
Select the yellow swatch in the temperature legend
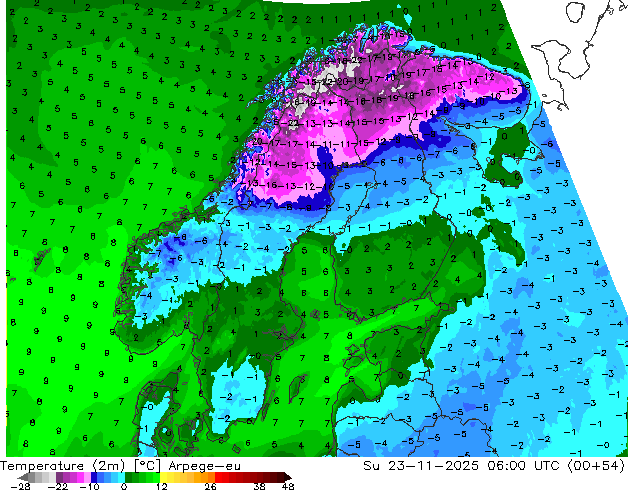pos(164,477)
